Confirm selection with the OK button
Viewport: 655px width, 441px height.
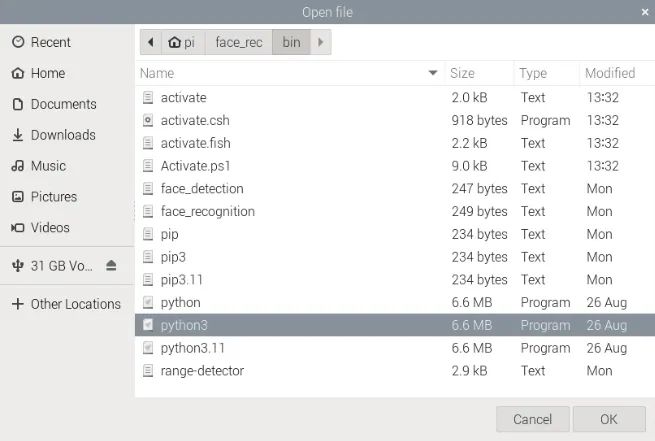609,419
